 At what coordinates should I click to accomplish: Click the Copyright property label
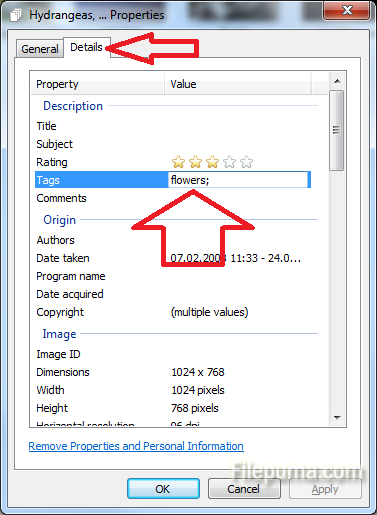pyautogui.click(x=60, y=312)
